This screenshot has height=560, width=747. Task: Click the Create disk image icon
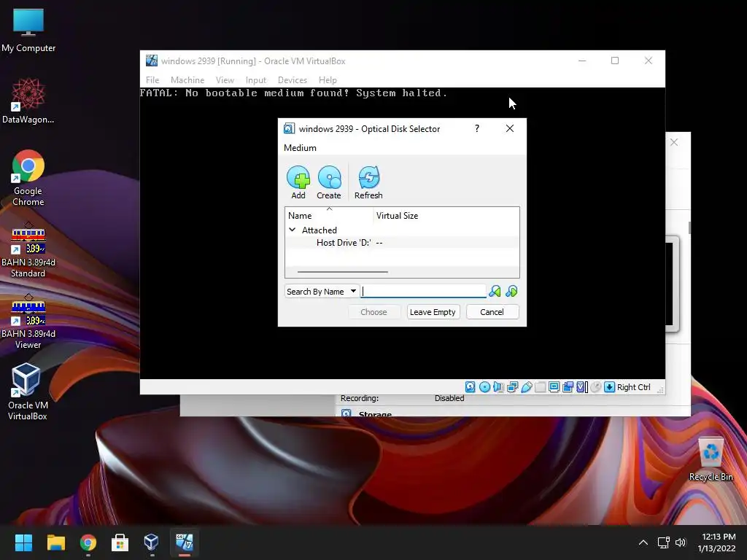pos(329,182)
